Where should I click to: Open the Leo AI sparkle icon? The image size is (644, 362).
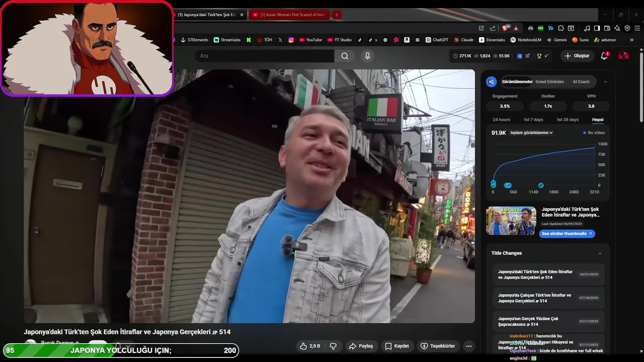point(617,28)
